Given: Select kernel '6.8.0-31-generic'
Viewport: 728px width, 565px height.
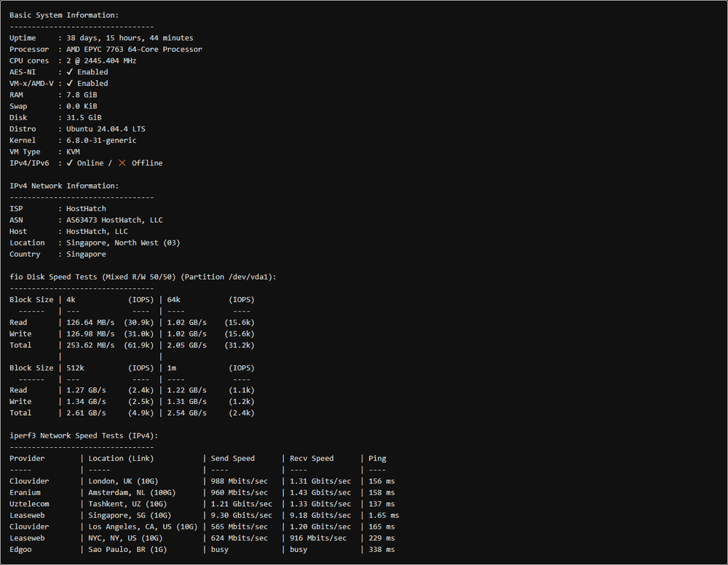Looking at the screenshot, I should (x=101, y=141).
